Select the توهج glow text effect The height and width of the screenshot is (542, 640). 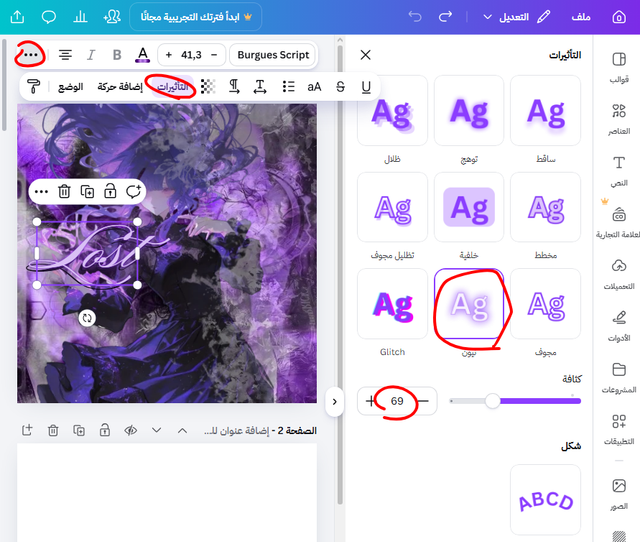(469, 111)
